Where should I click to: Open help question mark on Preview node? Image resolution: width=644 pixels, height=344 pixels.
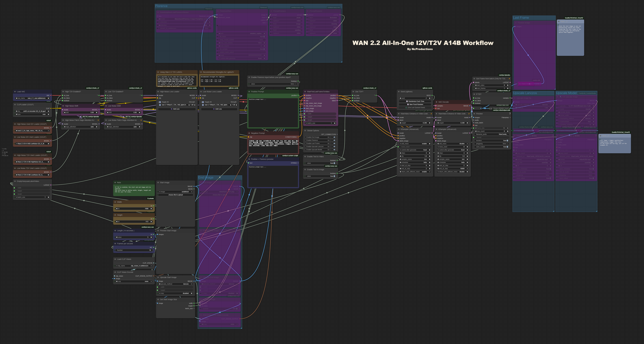click(x=510, y=114)
